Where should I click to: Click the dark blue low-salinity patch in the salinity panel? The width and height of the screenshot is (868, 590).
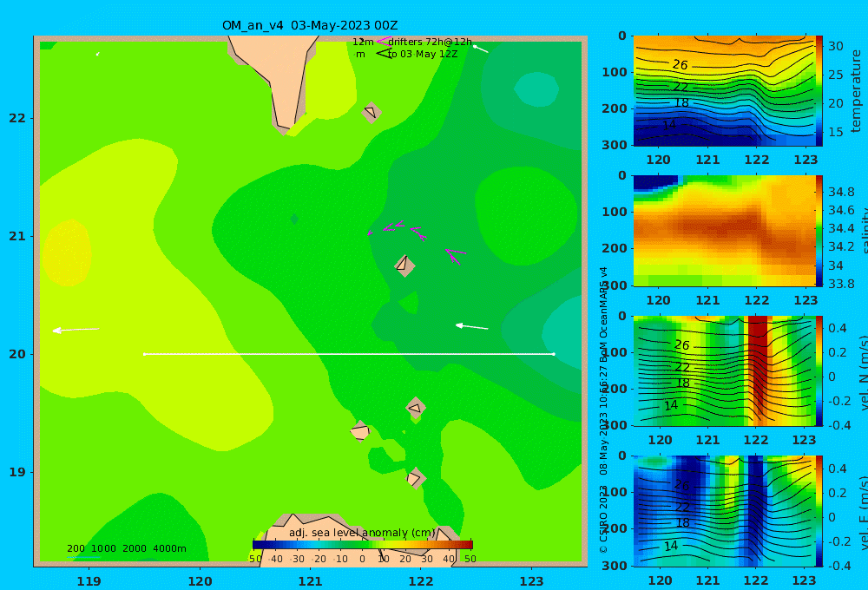[x=655, y=183]
